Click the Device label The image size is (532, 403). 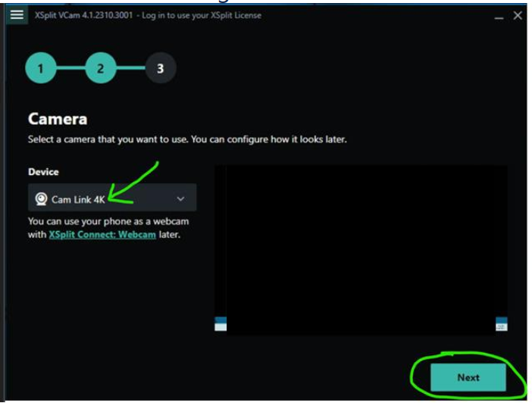43,172
